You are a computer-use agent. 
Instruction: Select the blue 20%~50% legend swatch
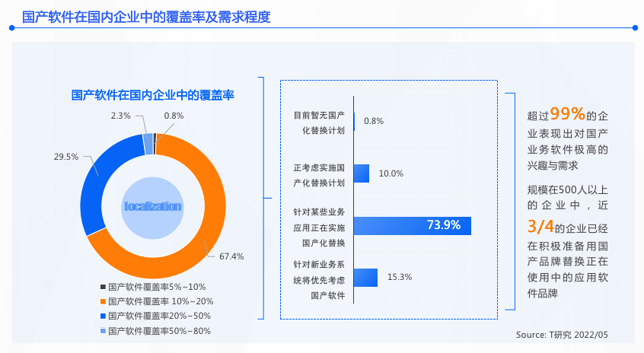click(x=103, y=316)
